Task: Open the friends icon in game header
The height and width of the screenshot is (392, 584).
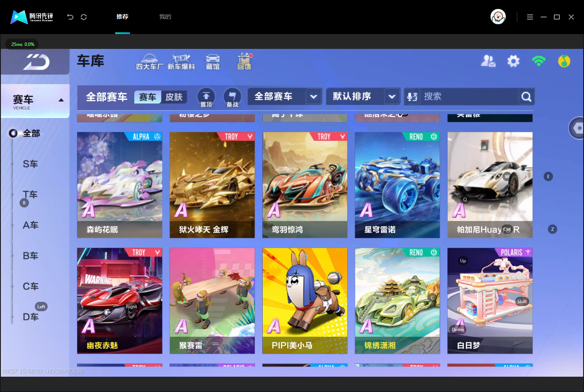Action: coord(488,61)
